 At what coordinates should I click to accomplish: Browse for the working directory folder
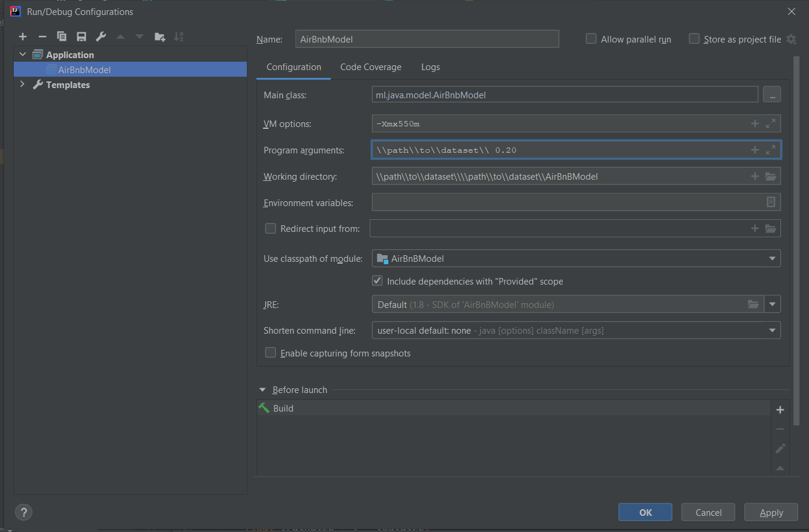tap(771, 176)
